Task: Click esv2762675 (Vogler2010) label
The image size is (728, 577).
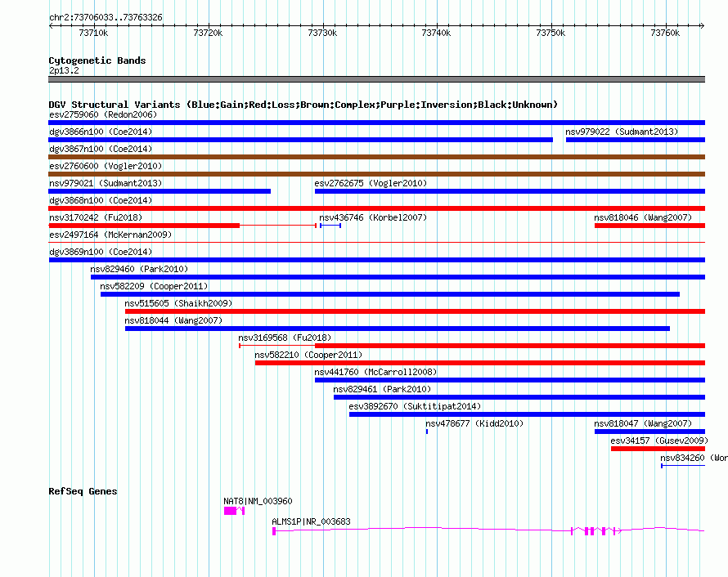Action: click(x=371, y=183)
